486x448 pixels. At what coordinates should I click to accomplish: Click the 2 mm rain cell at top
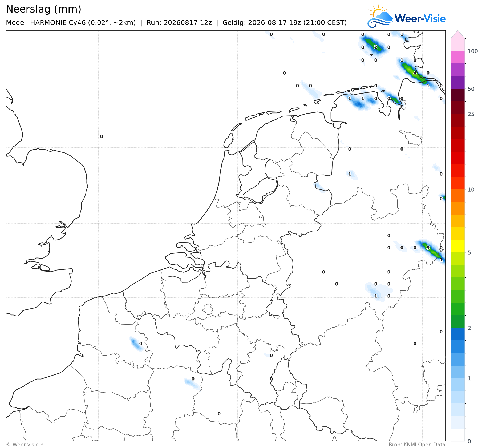click(376, 47)
